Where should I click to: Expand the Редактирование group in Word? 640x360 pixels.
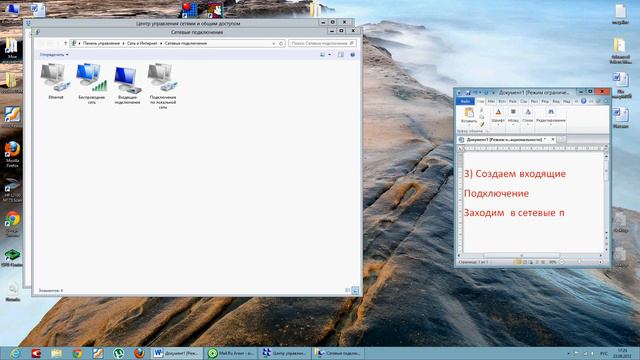[x=551, y=116]
